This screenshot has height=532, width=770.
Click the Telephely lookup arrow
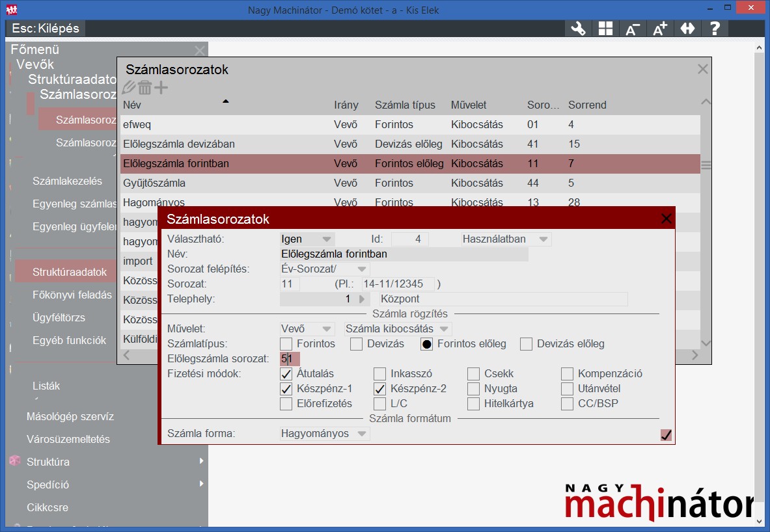coord(362,299)
